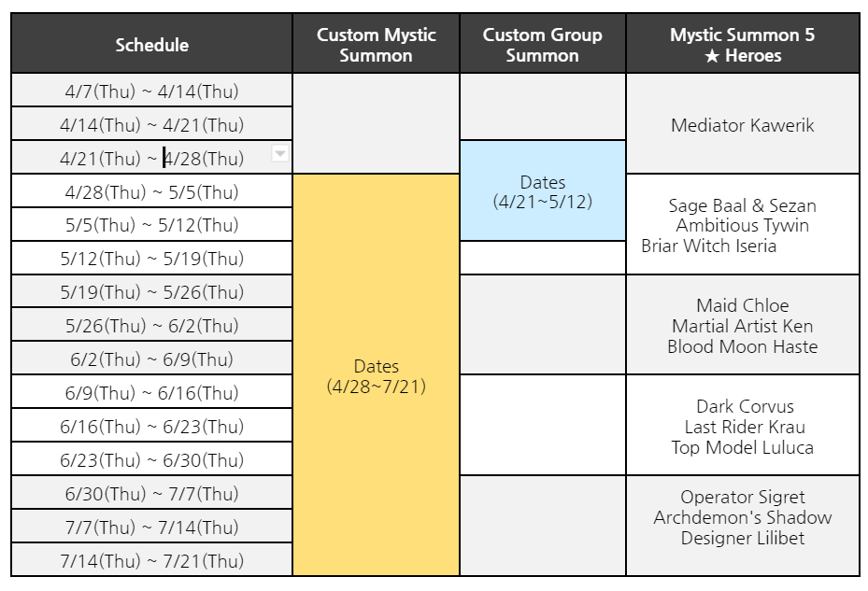Viewport: 868px width, 591px height.
Task: Select the 4/14(Thu) ~ 4/21(Thu) schedule cell
Action: tap(151, 124)
